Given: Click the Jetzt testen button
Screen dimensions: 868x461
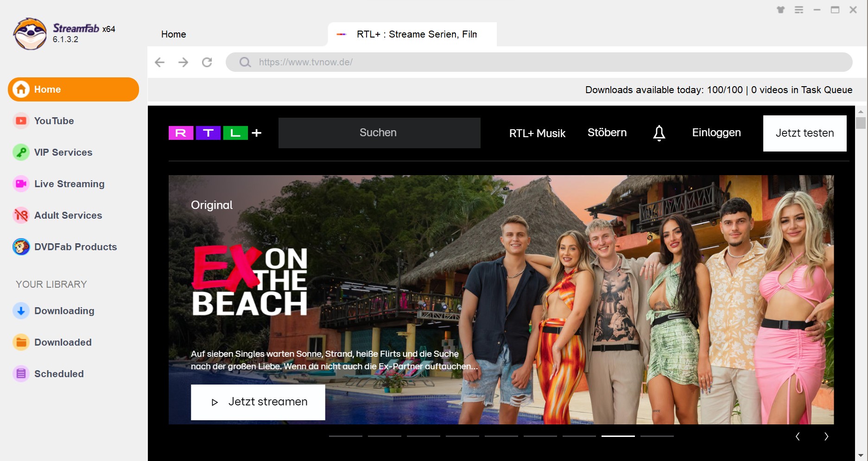Looking at the screenshot, I should coord(805,133).
